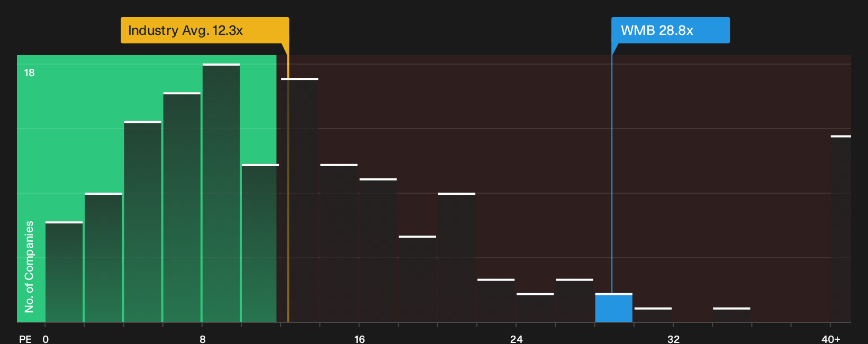Click the bar starting at PE 24
The width and height of the screenshot is (868, 344).
(x=535, y=307)
